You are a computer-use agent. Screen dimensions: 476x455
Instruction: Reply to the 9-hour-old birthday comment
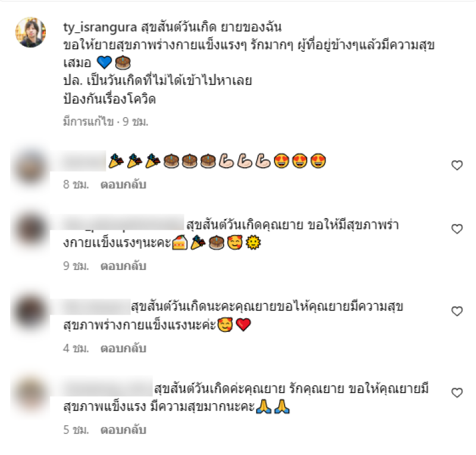coord(123,266)
